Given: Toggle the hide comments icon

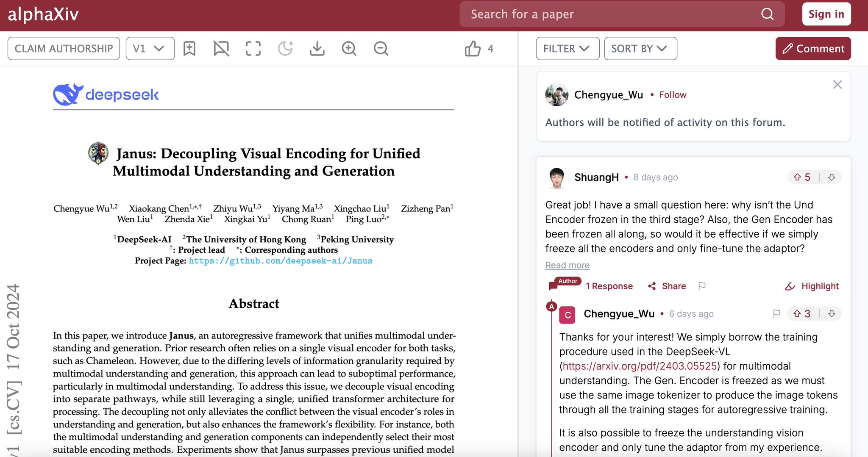Looking at the screenshot, I should click(x=221, y=48).
